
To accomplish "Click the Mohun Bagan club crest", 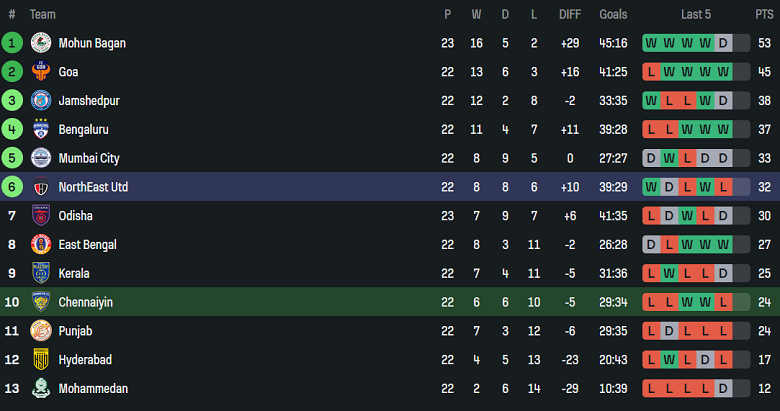I will [x=41, y=43].
